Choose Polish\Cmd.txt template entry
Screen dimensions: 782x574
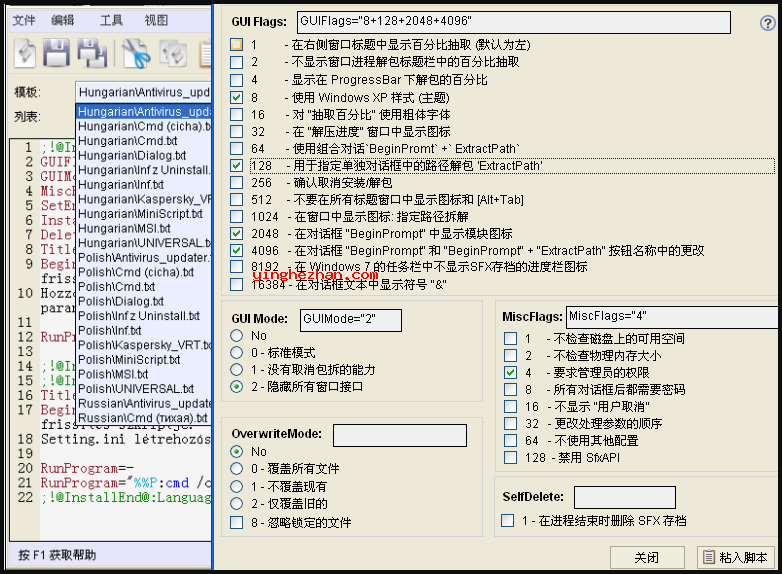tap(144, 287)
